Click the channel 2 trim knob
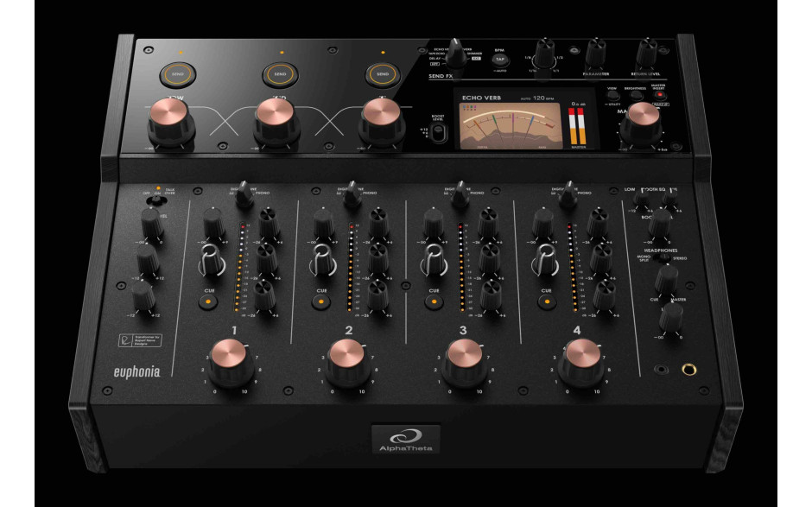This screenshot has height=507, width=812. pyautogui.click(x=324, y=224)
